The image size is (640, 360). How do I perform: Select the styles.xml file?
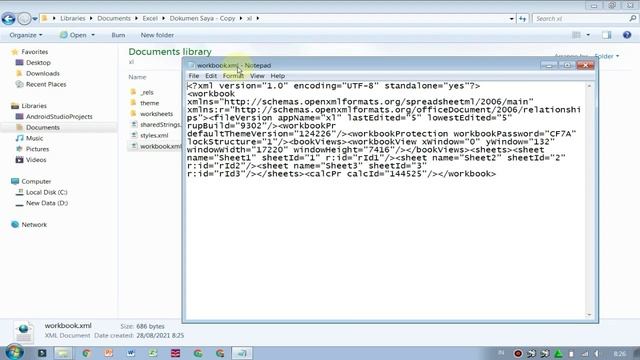click(149, 136)
